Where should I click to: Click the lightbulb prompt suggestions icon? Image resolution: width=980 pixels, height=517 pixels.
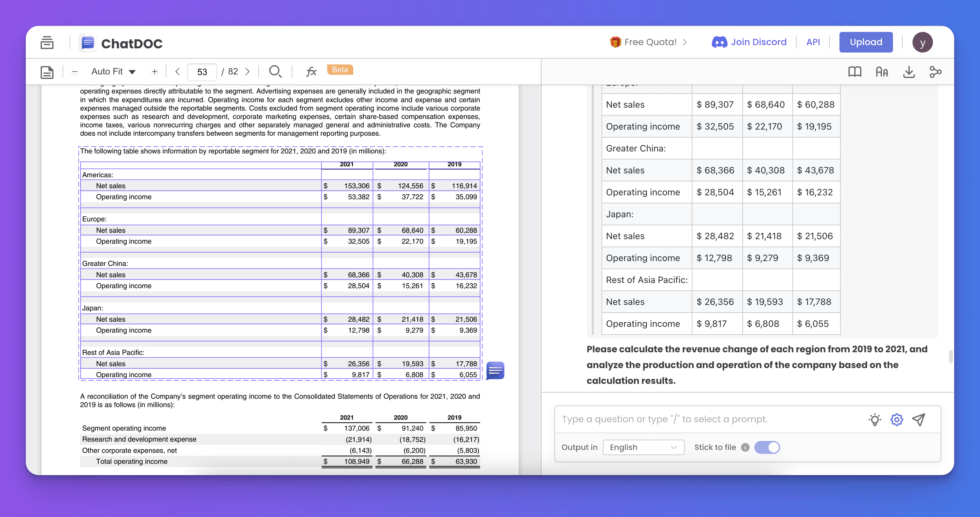pyautogui.click(x=875, y=419)
